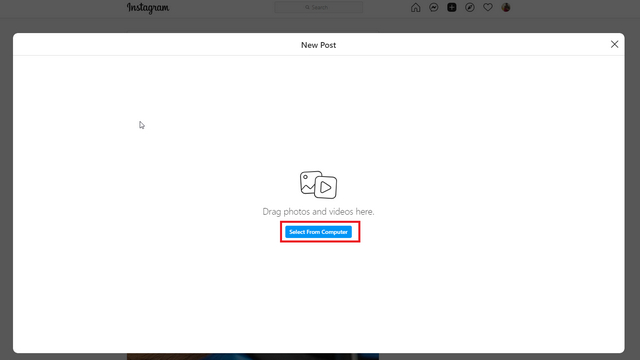This screenshot has height=360, width=640.
Task: Click the 'Drag photos and videos here.' text
Action: point(318,211)
